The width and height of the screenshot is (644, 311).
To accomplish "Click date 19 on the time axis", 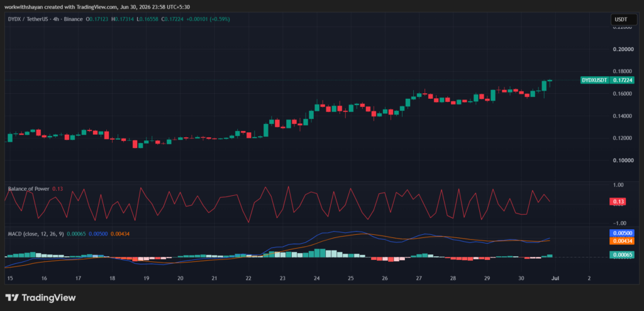I will point(146,278).
